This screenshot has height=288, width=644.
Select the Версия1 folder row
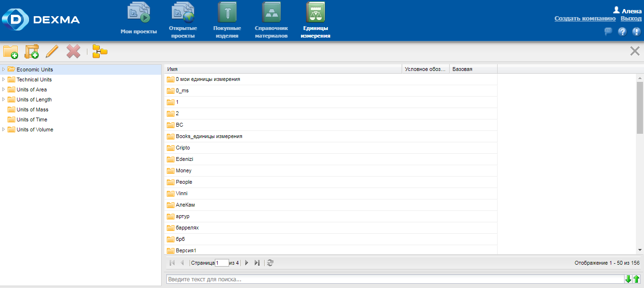(x=331, y=250)
